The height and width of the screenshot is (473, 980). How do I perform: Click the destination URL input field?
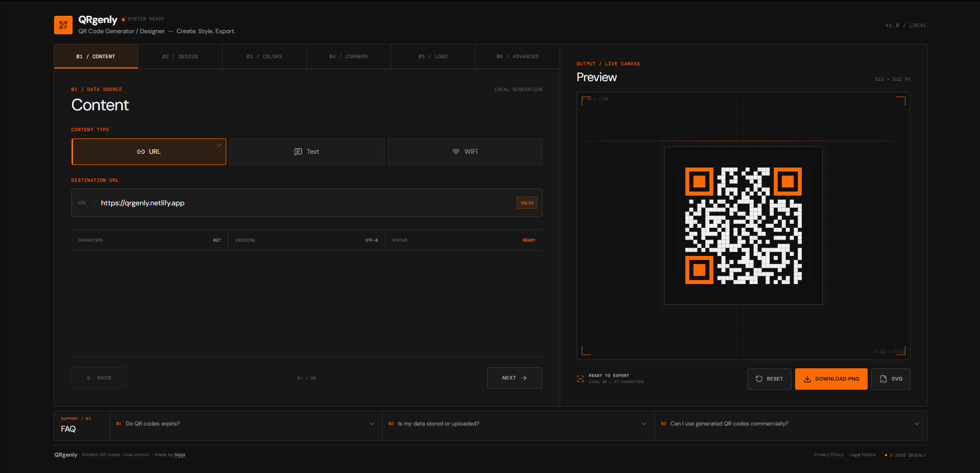pos(306,203)
